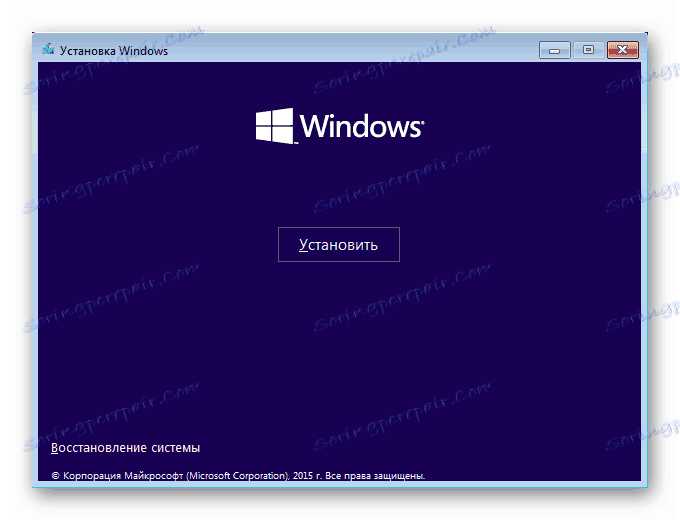Close the Установка Windows window
The image size is (680, 520).
pos(623,50)
